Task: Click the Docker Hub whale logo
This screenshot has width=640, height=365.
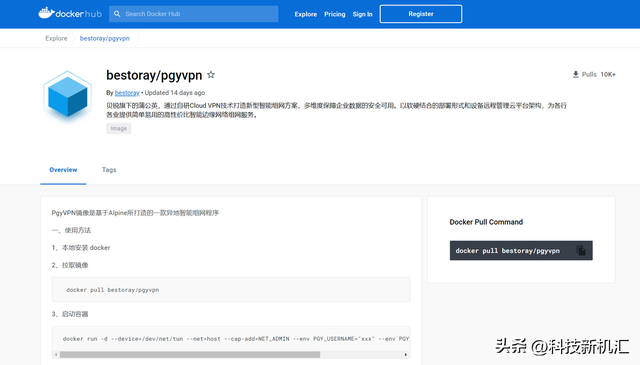Action: click(x=70, y=13)
